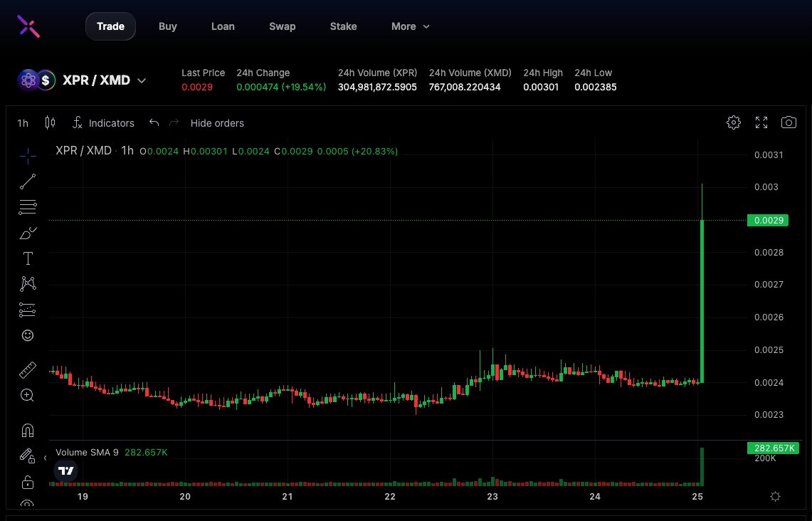Click the price axis label 0.0031

pyautogui.click(x=769, y=155)
